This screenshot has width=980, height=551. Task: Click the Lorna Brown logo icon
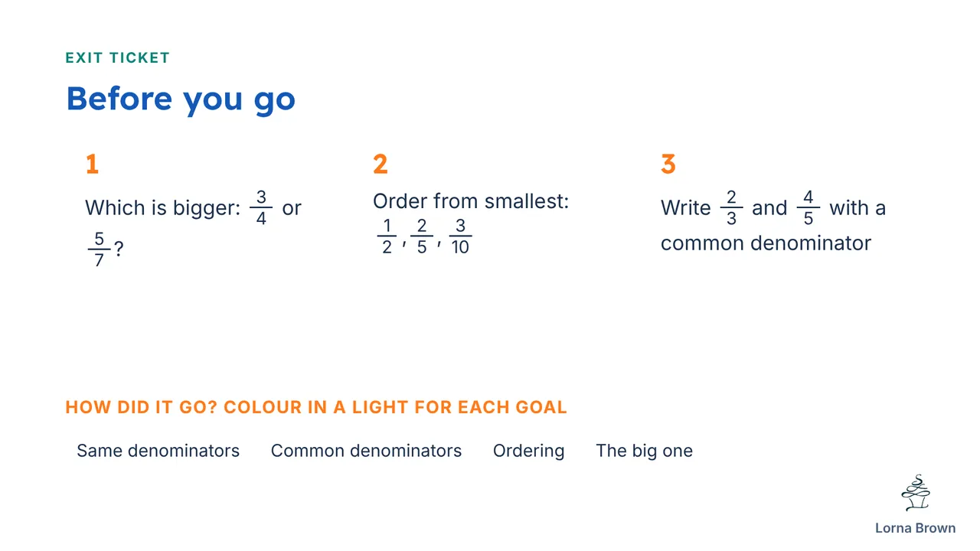[x=915, y=493]
